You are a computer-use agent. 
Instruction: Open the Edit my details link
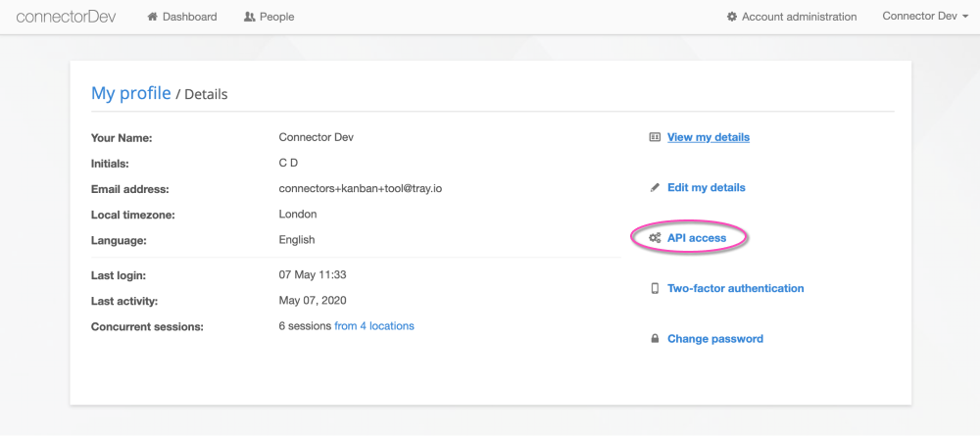pyautogui.click(x=706, y=187)
